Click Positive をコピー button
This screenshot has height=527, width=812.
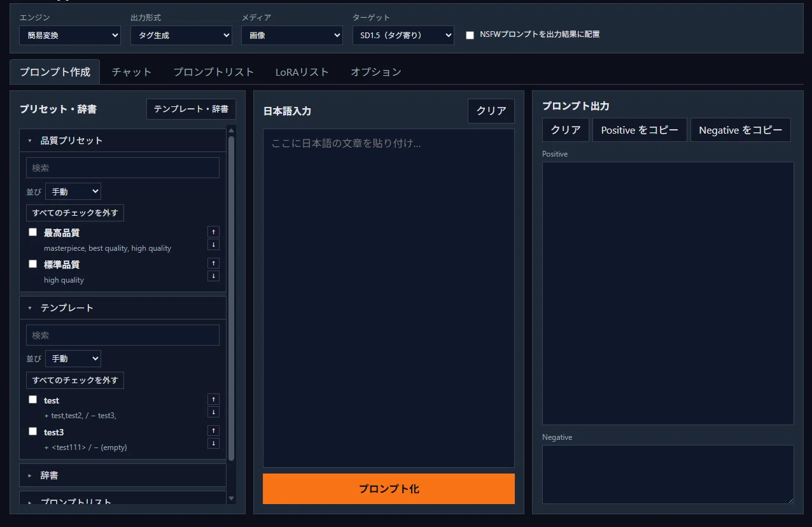640,130
